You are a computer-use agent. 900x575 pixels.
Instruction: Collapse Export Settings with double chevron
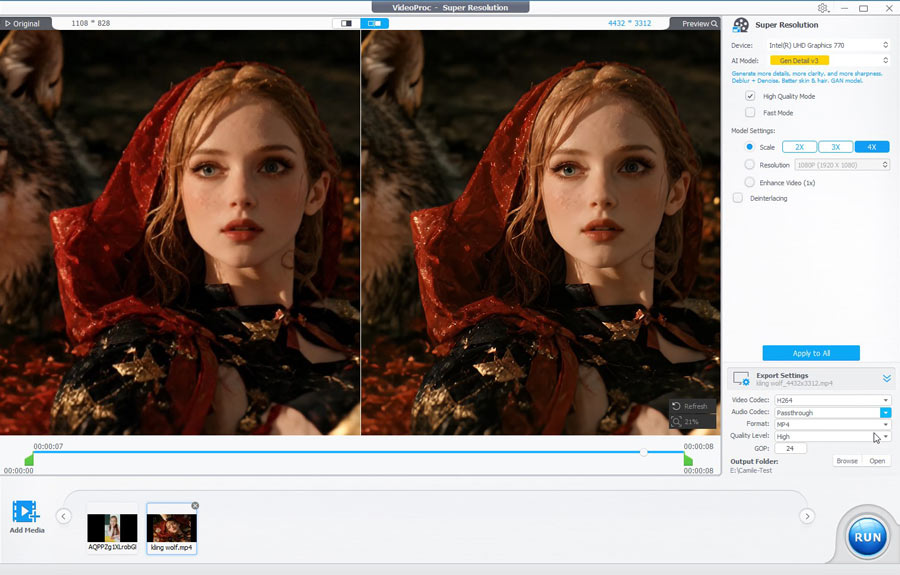pos(886,379)
